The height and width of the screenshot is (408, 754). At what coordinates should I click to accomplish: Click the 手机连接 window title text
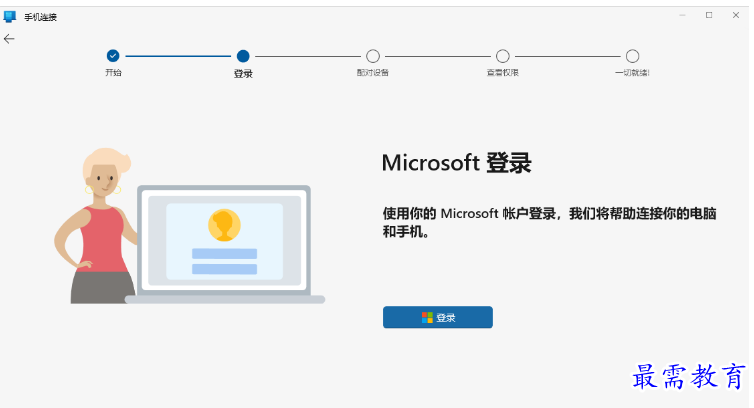point(41,17)
